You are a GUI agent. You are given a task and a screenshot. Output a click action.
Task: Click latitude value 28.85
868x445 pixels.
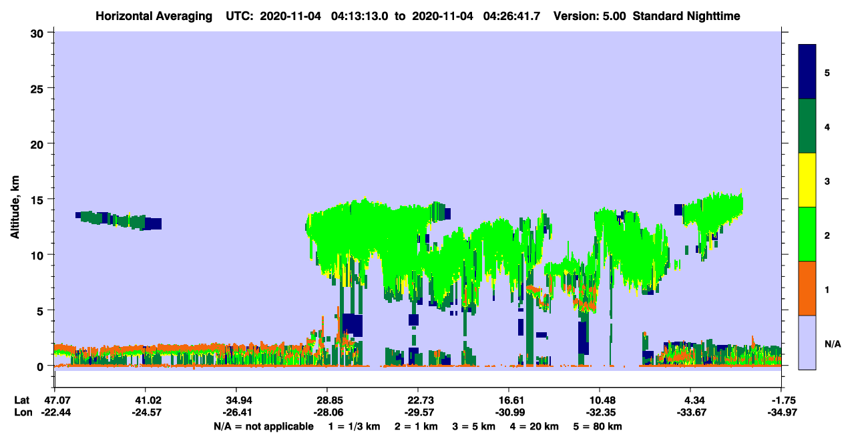327,400
